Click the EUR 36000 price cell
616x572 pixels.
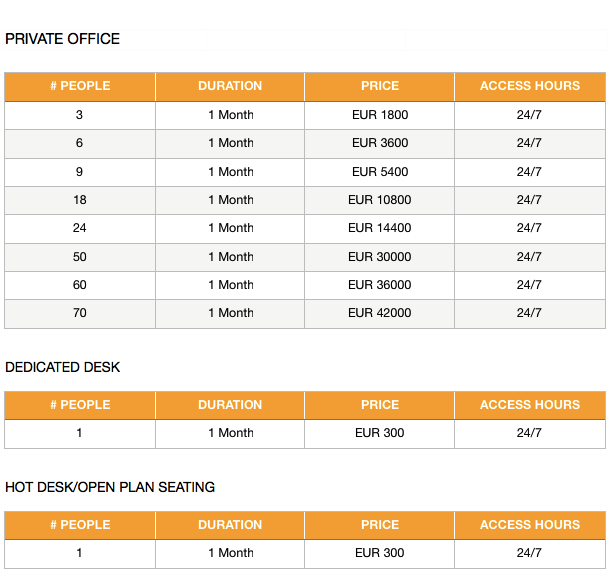[380, 285]
